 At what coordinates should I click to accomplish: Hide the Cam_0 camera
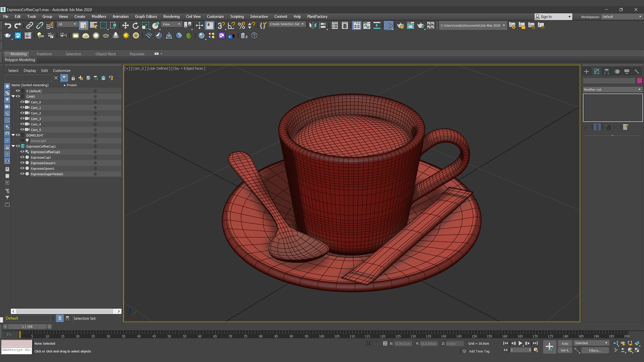pyautogui.click(x=22, y=102)
